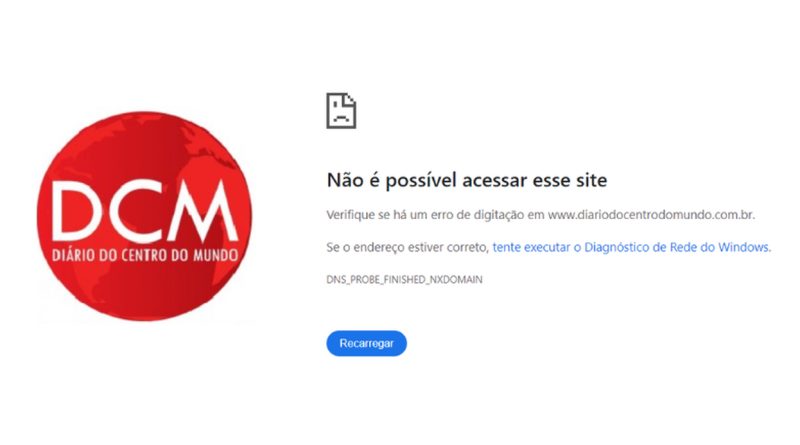Click the folded corner of error page icon

pos(351,100)
